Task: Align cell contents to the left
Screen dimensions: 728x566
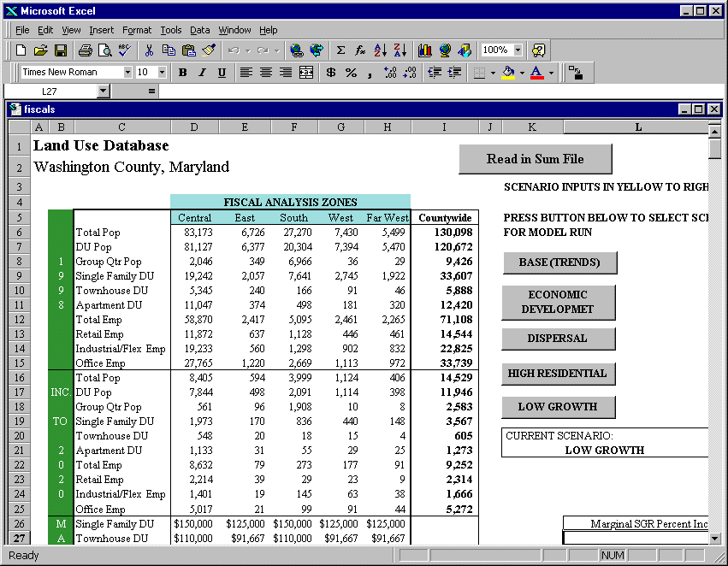Action: (246, 73)
